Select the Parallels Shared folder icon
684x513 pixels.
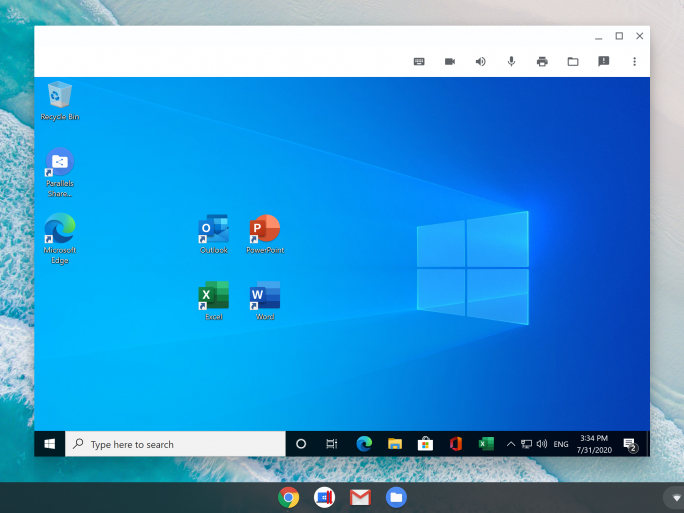[x=60, y=173]
